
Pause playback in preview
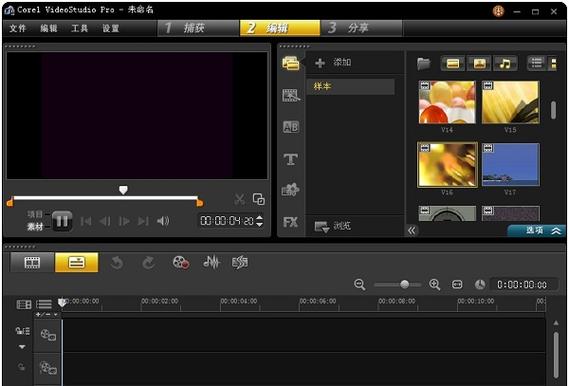[x=62, y=221]
